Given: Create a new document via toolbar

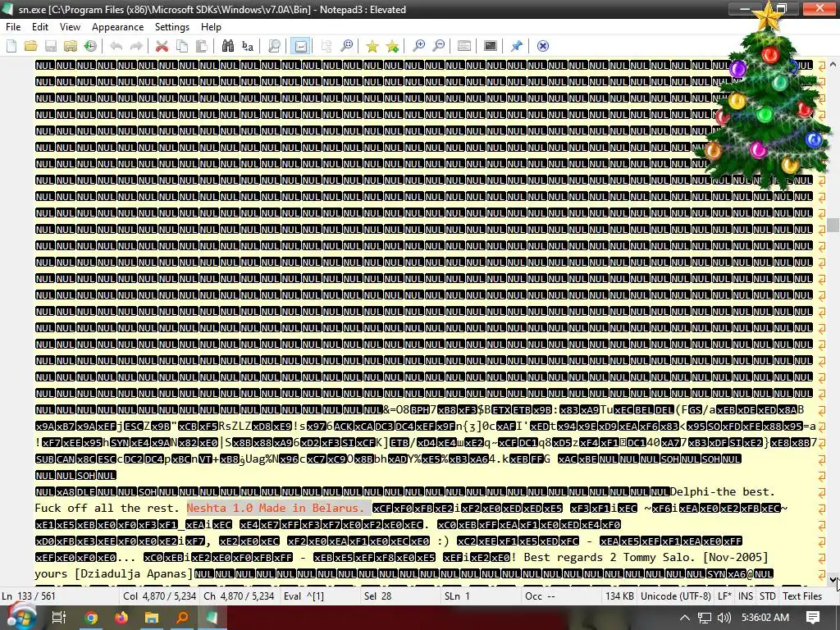Looking at the screenshot, I should click(11, 46).
